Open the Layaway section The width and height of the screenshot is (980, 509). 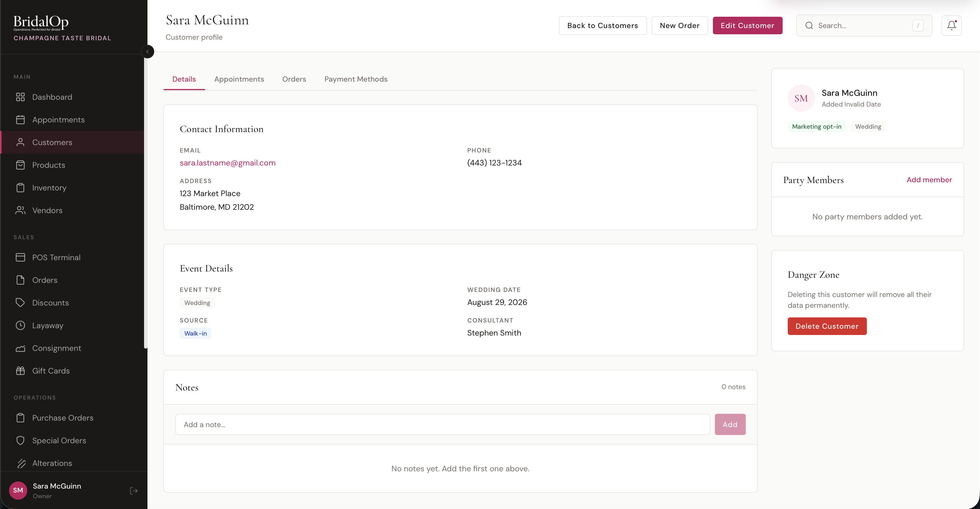(x=48, y=325)
